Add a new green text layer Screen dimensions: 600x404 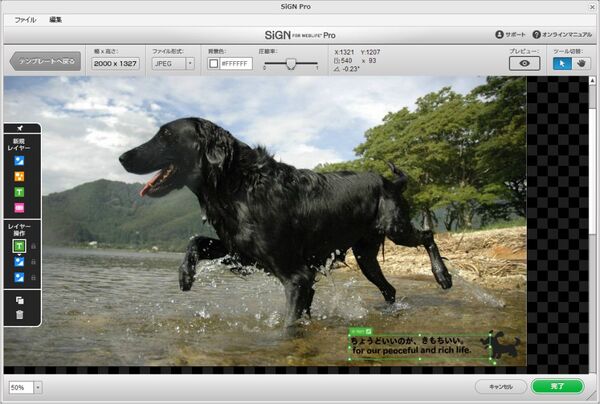click(19, 192)
